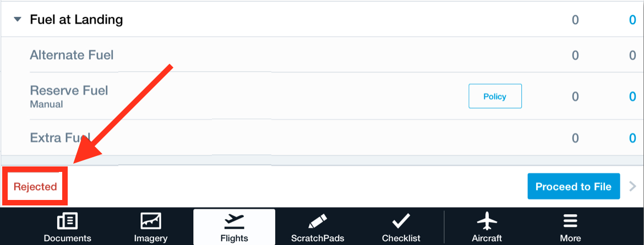Collapse the Fuel at Landing triangle

pyautogui.click(x=17, y=19)
